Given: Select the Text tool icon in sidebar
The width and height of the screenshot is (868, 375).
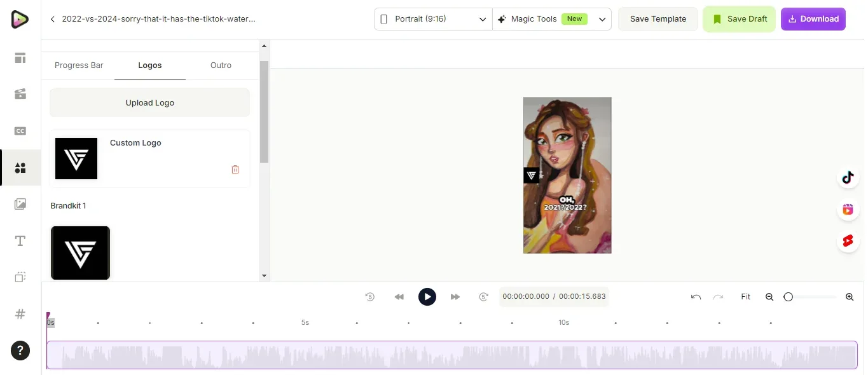Looking at the screenshot, I should pyautogui.click(x=20, y=241).
